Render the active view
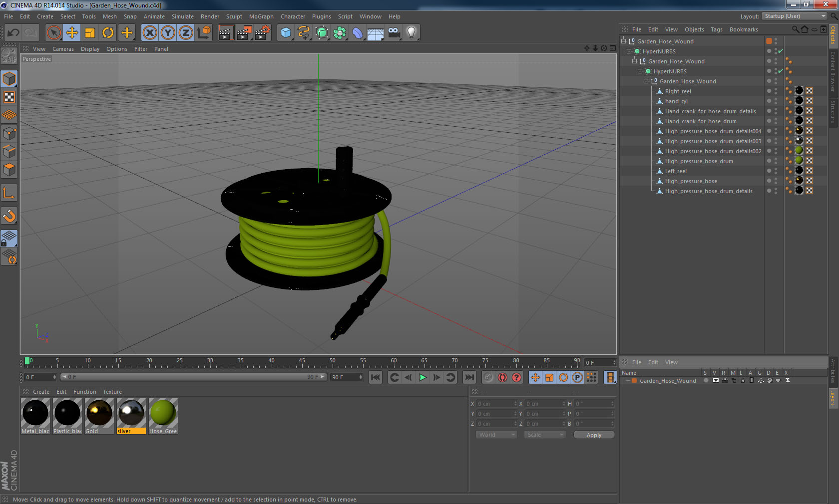 click(226, 33)
